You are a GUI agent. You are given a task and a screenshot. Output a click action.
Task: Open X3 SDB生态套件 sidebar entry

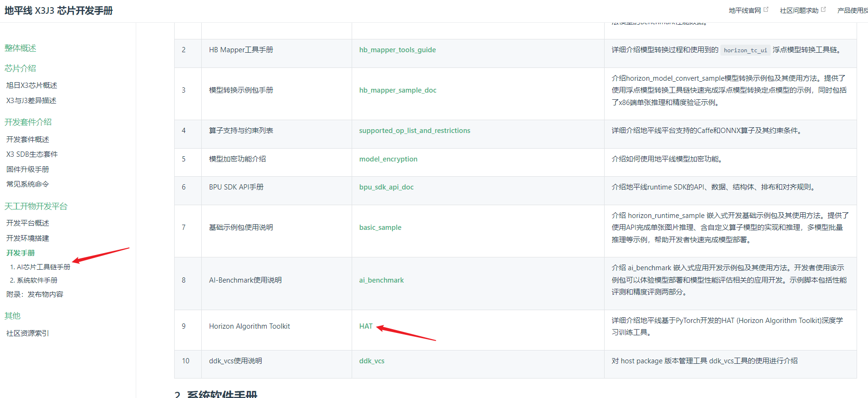tap(32, 154)
